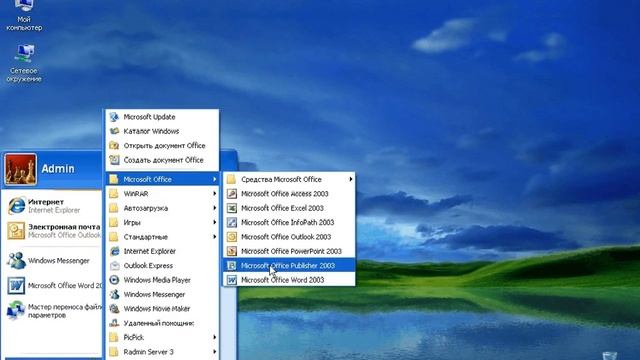Image resolution: width=640 pixels, height=360 pixels.
Task: Click the Windows Movie Maker icon
Action: click(114, 309)
